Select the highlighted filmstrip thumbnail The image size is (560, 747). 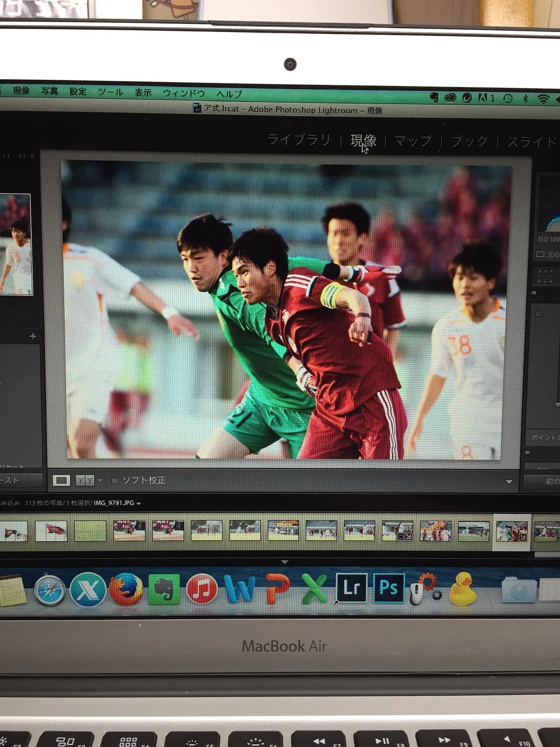(511, 531)
